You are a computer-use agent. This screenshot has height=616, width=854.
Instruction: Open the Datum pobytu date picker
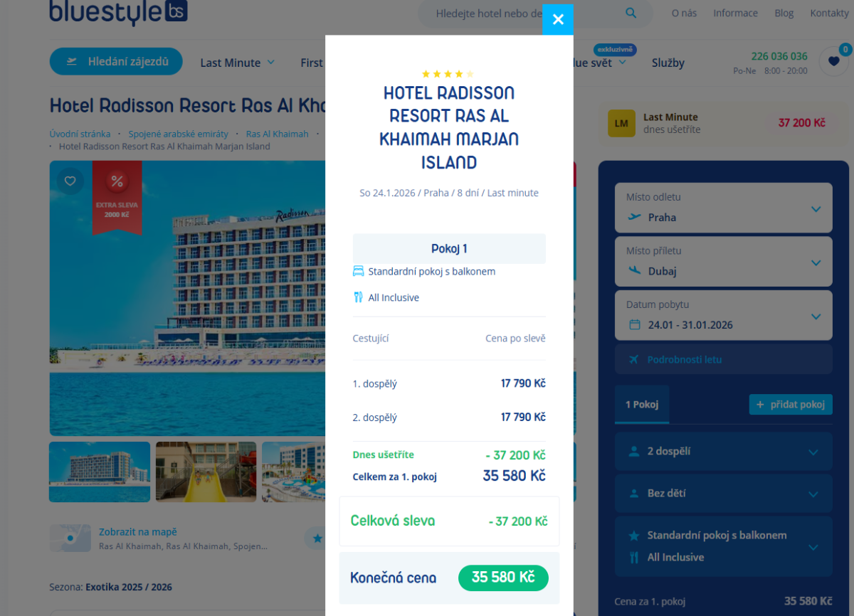723,315
